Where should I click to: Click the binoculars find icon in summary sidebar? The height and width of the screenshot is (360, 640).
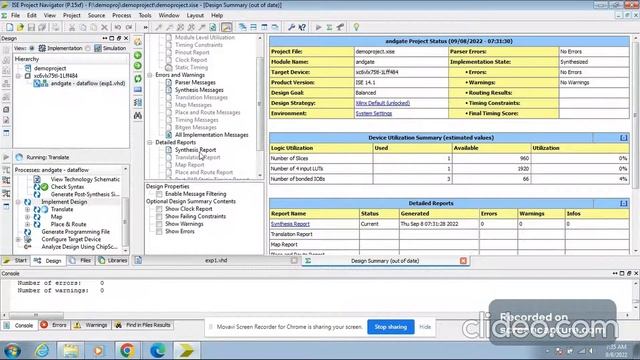point(138,116)
